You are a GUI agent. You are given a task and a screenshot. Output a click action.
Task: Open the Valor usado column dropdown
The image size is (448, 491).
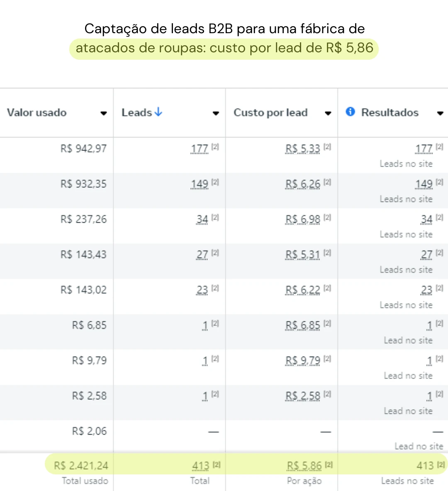104,113
